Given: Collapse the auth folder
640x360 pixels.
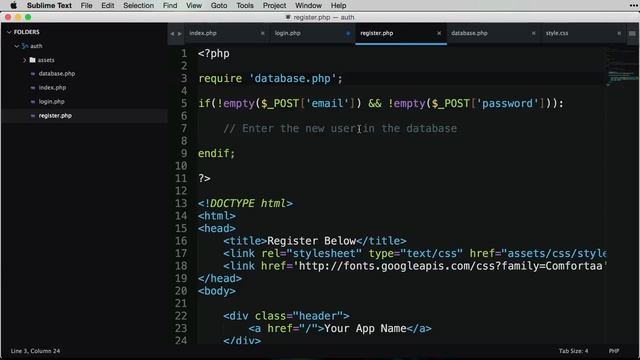Looking at the screenshot, I should tap(17, 46).
